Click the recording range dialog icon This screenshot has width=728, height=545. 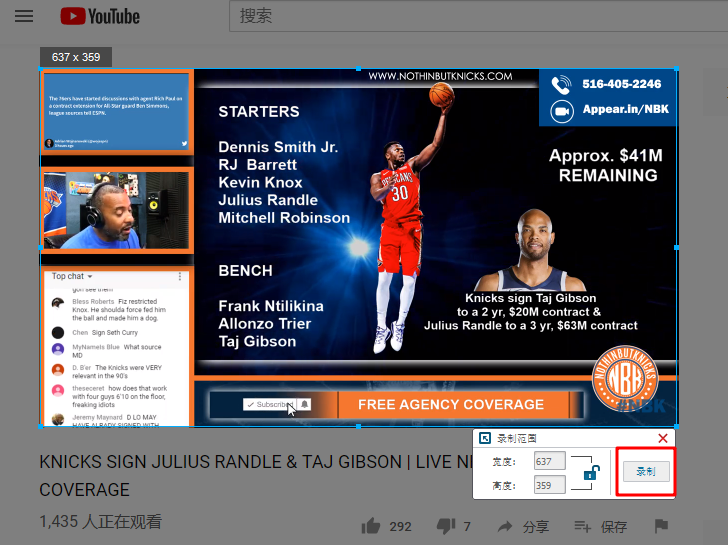click(x=485, y=438)
